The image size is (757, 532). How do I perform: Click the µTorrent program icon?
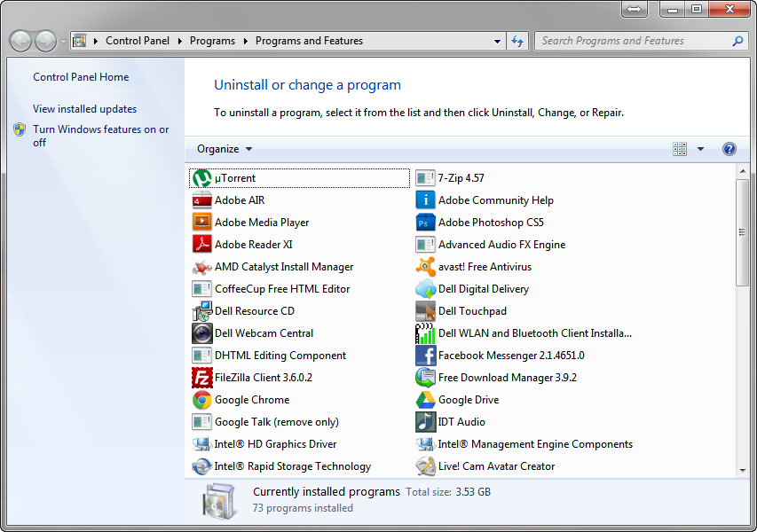tap(201, 178)
